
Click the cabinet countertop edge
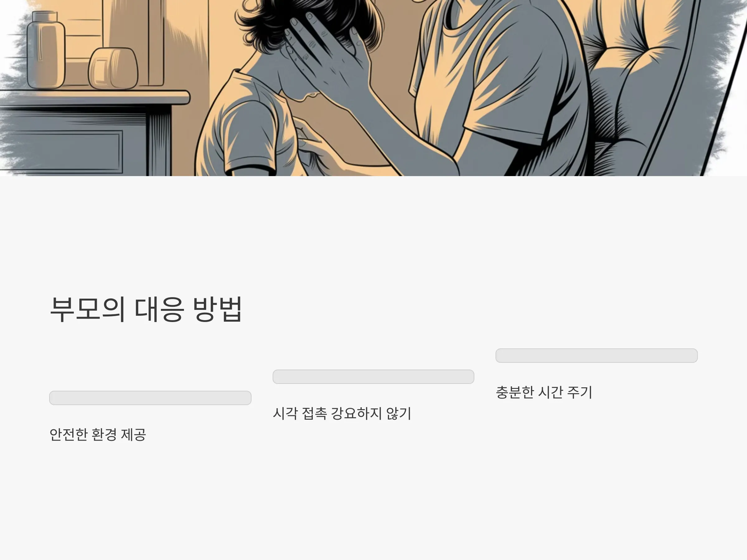pos(95,97)
